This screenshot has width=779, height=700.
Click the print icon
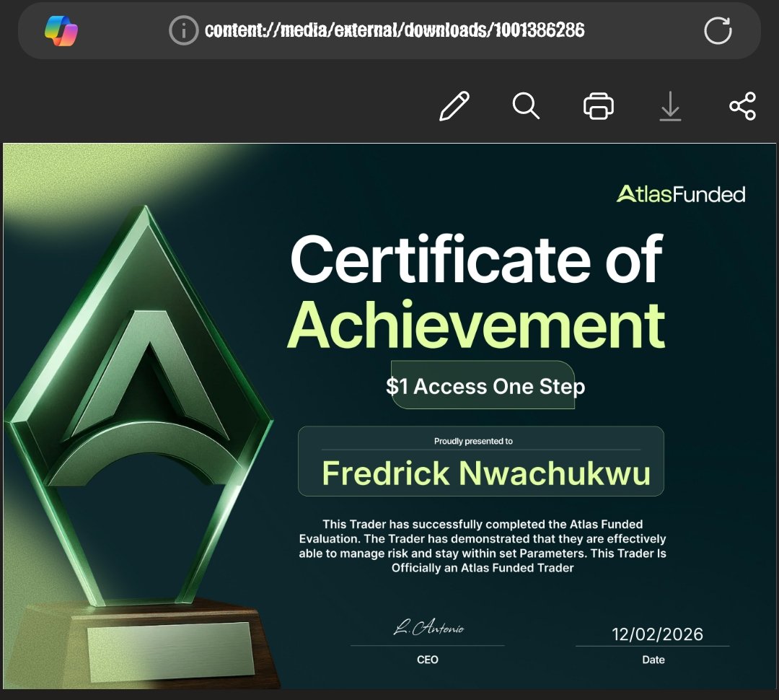pos(598,106)
